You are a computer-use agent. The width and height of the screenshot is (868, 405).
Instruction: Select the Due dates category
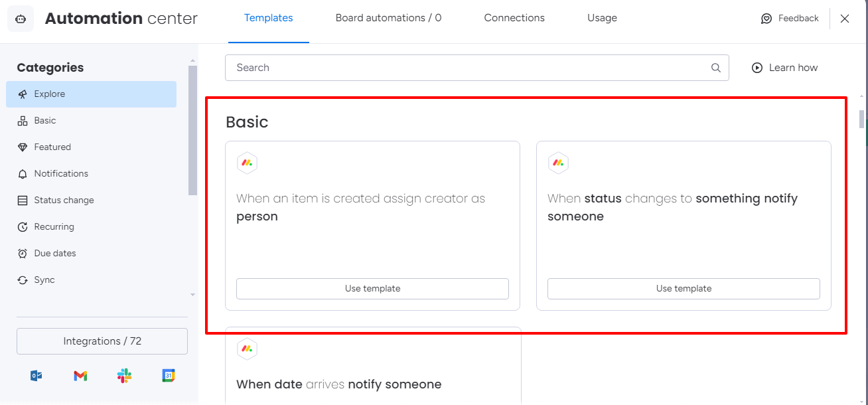[x=92, y=254]
